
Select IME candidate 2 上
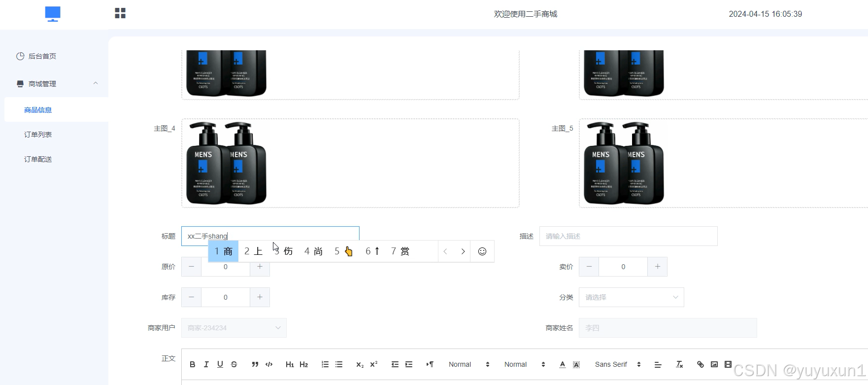(253, 251)
